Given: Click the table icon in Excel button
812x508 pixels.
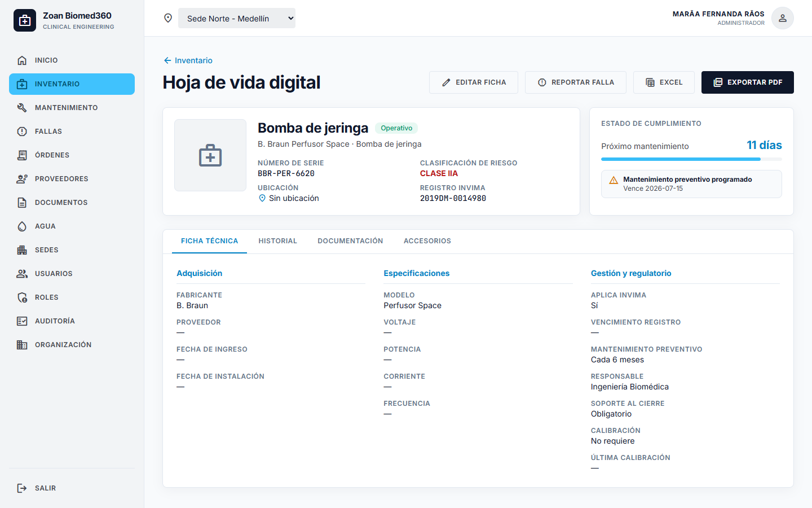Looking at the screenshot, I should (650, 82).
